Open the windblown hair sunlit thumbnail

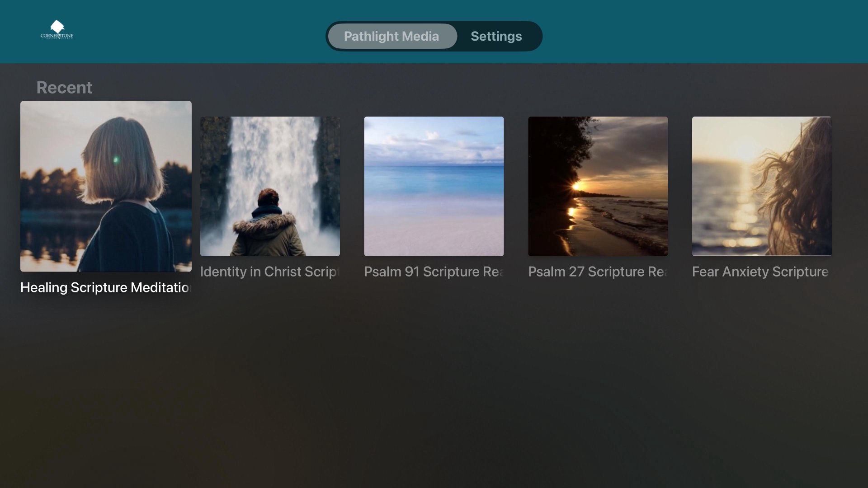click(761, 186)
